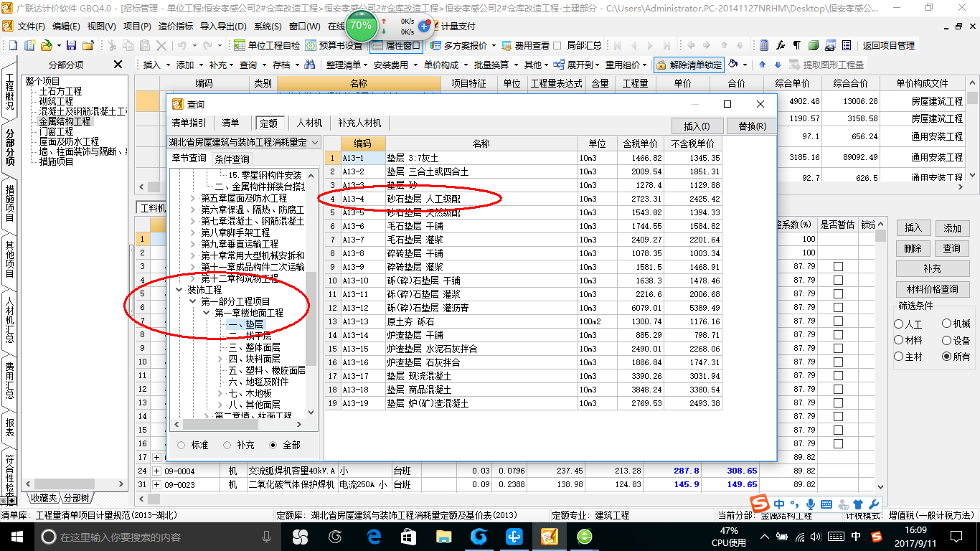
Task: Click the cut scissors icon
Action: coord(111,45)
